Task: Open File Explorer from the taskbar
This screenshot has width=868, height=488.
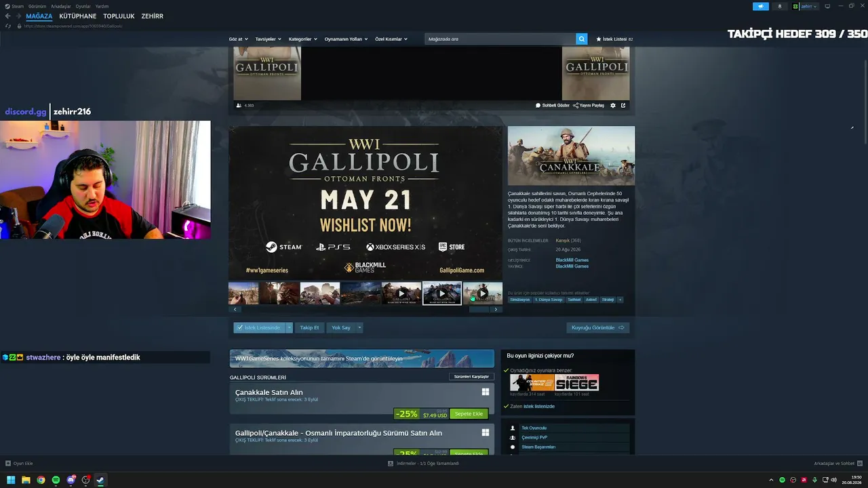Action: (x=26, y=481)
